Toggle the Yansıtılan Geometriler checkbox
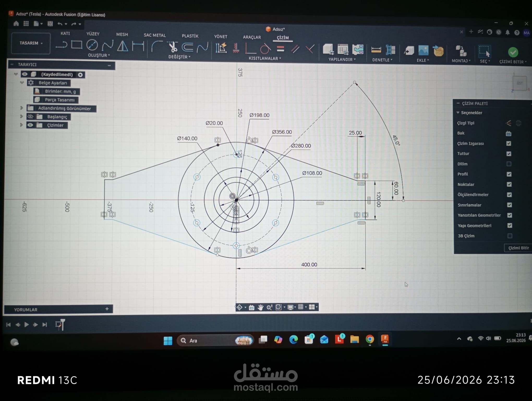 click(x=510, y=215)
